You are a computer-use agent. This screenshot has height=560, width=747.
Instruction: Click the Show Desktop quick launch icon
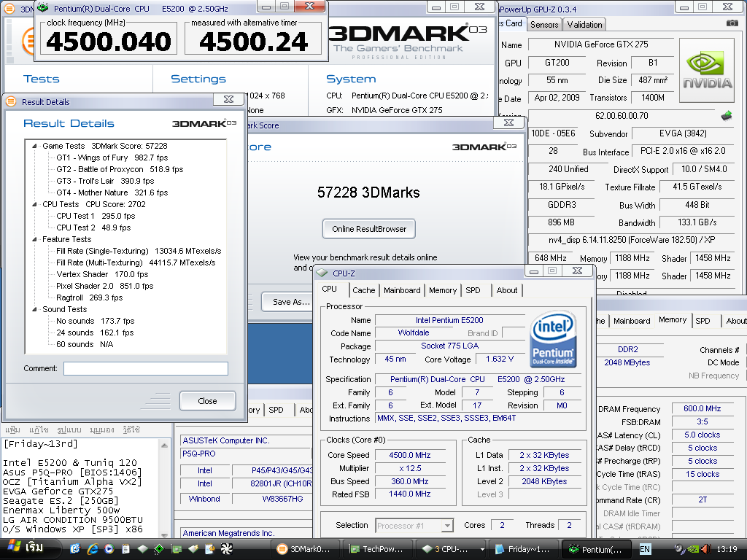75,549
